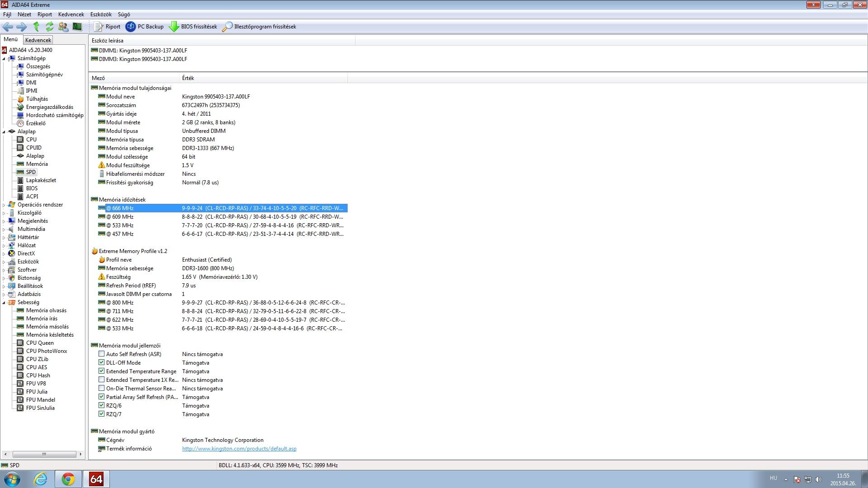
Task: Collapse the Számítógép tree node
Action: pyautogui.click(x=4, y=59)
